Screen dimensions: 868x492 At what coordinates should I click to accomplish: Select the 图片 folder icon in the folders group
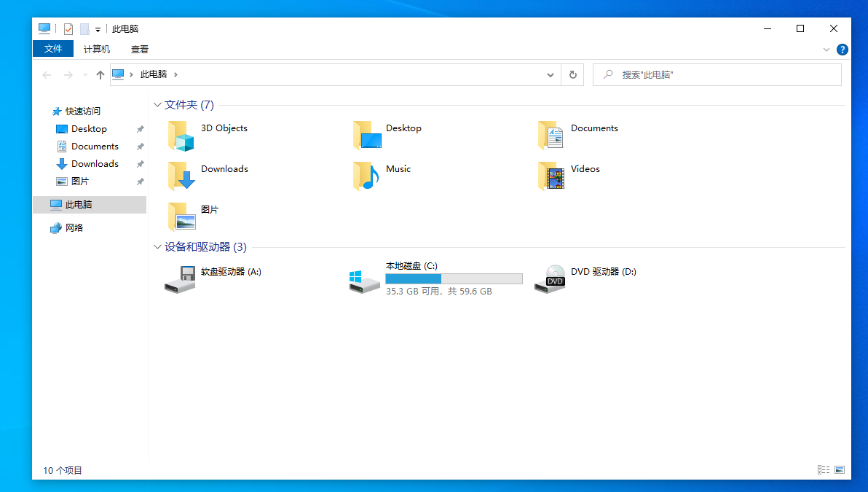pyautogui.click(x=181, y=216)
